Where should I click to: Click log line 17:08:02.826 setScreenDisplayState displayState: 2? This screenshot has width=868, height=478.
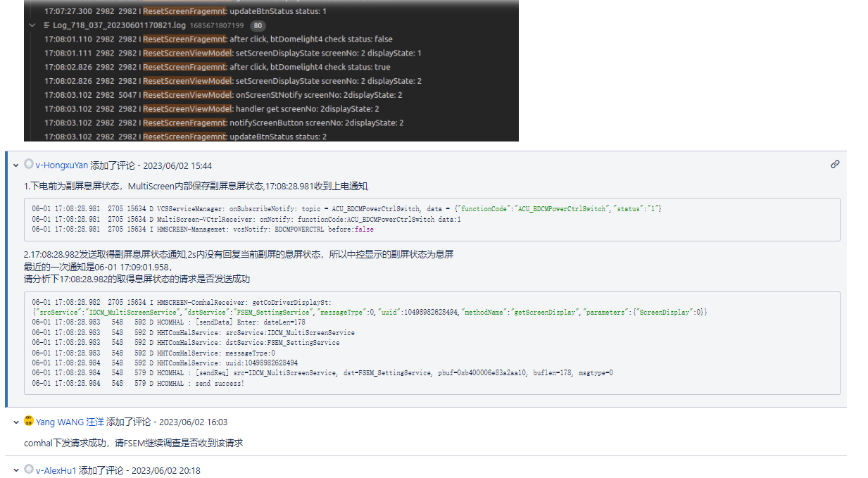pyautogui.click(x=233, y=81)
